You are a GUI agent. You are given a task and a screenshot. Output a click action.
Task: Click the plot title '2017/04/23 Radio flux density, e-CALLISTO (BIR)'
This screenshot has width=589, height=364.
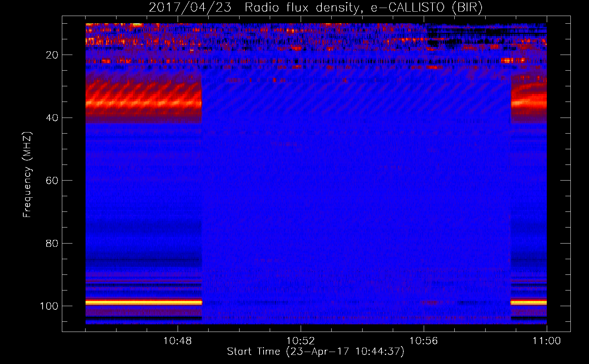coord(316,7)
